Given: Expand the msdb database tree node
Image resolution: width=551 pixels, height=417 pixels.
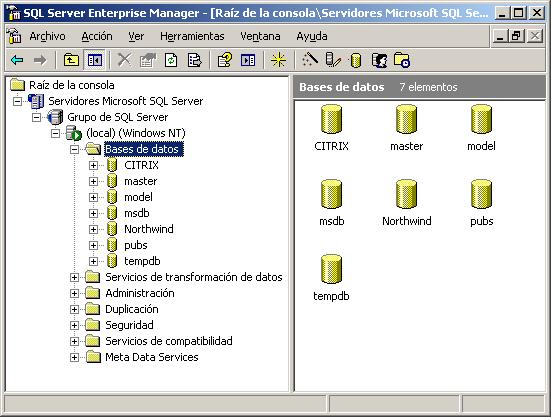Looking at the screenshot, I should coord(93,213).
